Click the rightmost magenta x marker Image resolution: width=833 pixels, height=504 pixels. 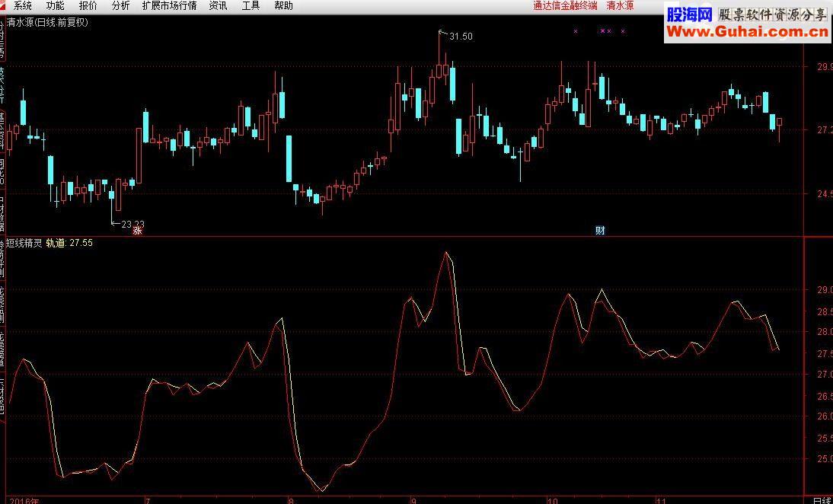pos(623,31)
